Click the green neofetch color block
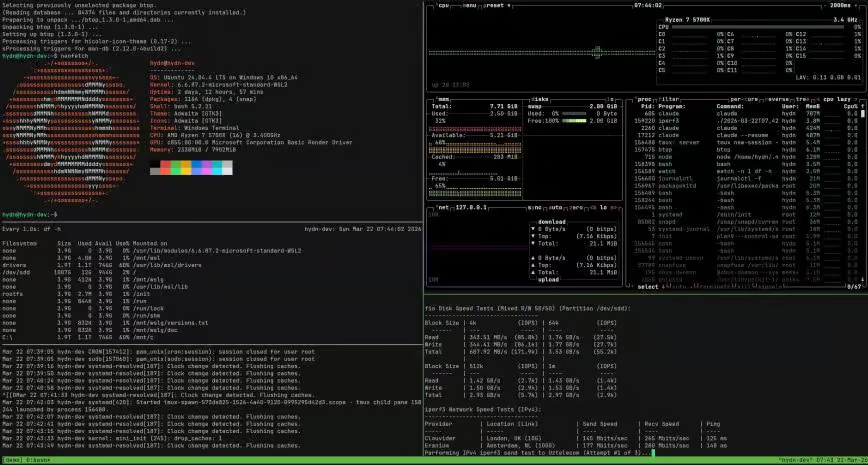 click(175, 168)
